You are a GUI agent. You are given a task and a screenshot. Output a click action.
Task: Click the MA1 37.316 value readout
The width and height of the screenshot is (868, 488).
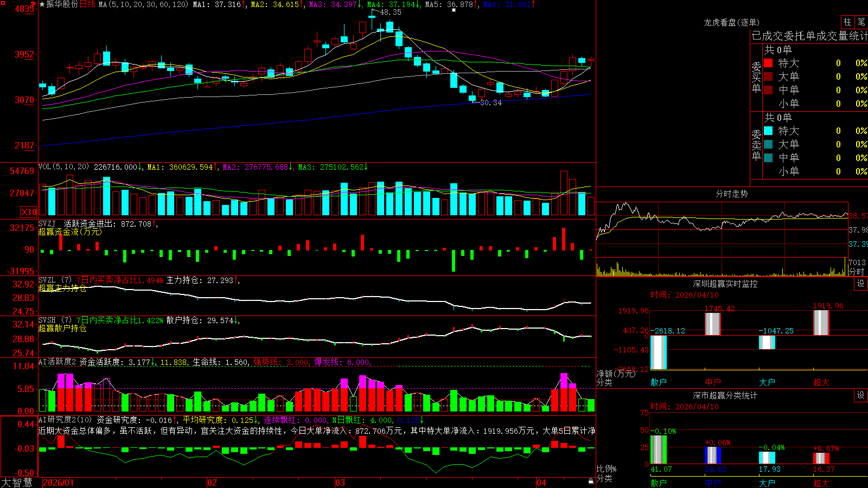(219, 4)
